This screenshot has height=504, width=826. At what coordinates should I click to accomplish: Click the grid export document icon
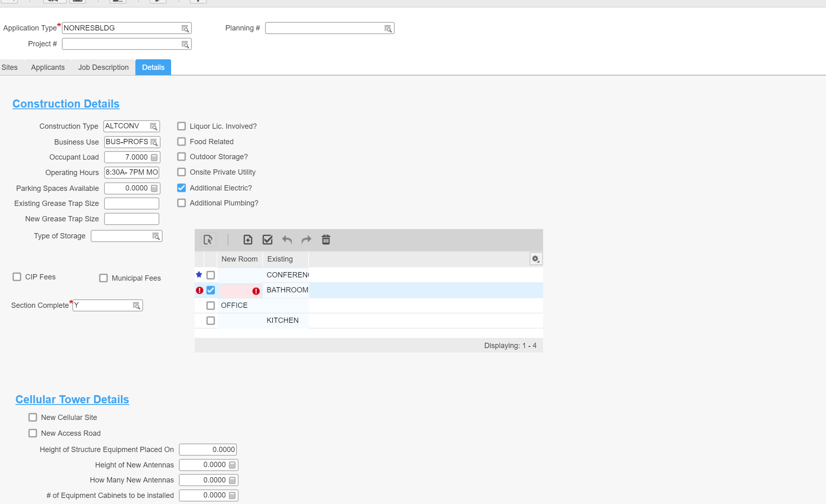[208, 240]
